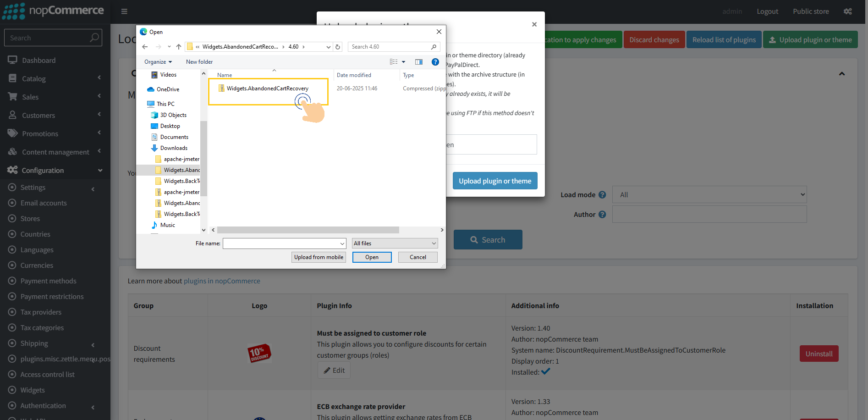This screenshot has width=868, height=420.
Task: Click the Load mode help icon
Action: coord(602,195)
